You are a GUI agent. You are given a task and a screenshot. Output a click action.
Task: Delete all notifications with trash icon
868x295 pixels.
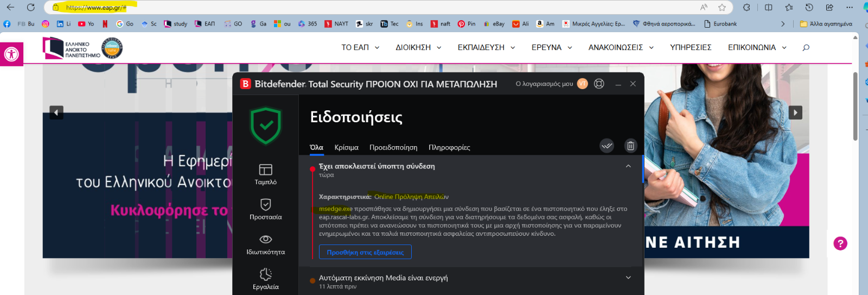coord(630,146)
